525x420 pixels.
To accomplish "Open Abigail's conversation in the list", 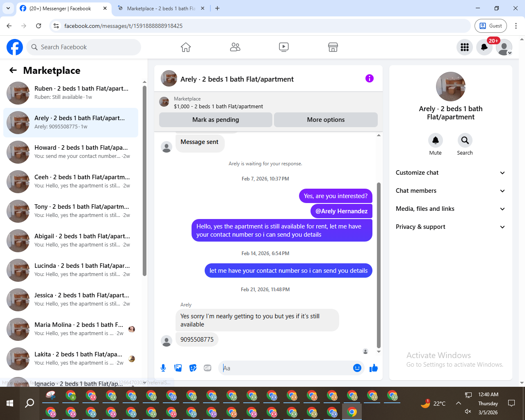I will click(71, 241).
